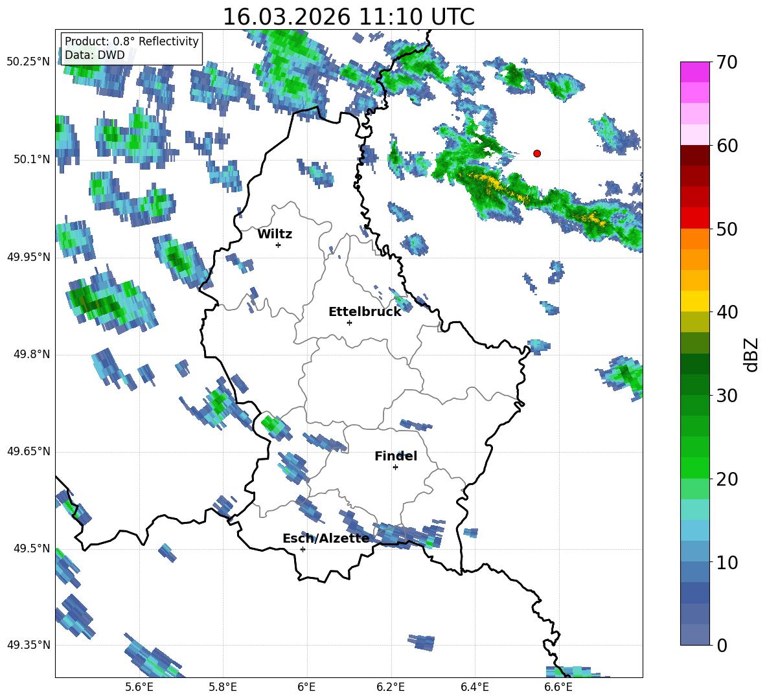Click the cross marker below Esch/Alzette
This screenshot has height=700, width=767.
click(303, 549)
